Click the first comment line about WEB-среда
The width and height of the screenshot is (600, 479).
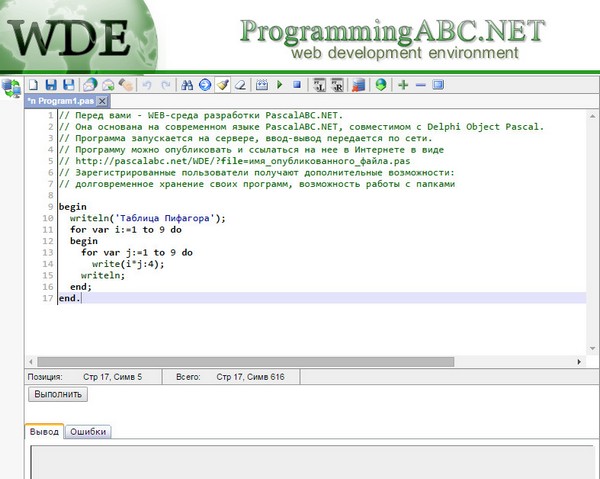(x=201, y=116)
